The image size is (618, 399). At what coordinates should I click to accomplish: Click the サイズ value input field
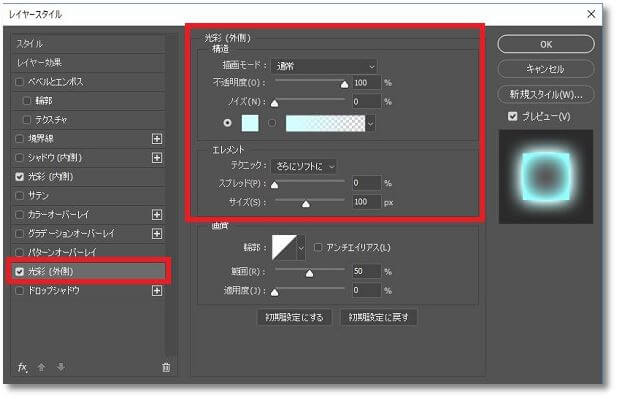coord(366,202)
